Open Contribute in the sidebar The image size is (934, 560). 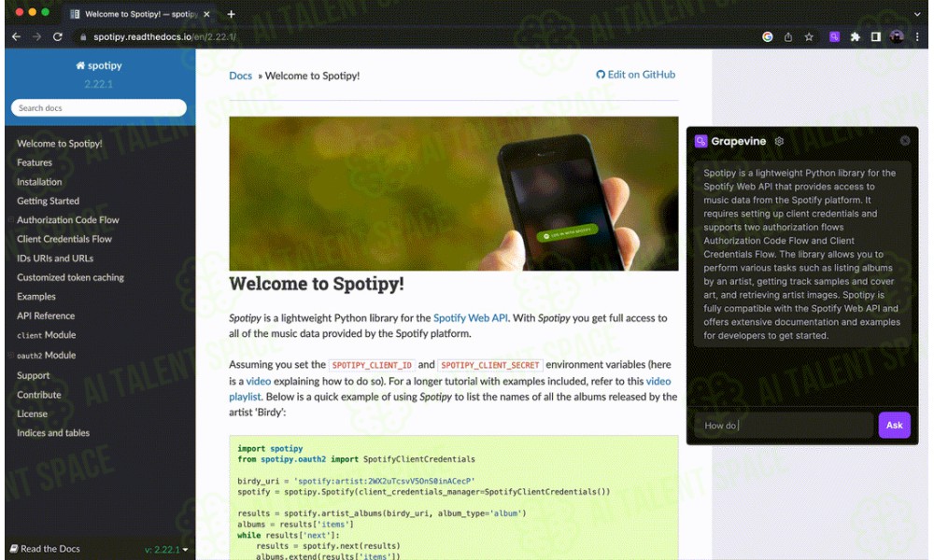click(x=39, y=395)
